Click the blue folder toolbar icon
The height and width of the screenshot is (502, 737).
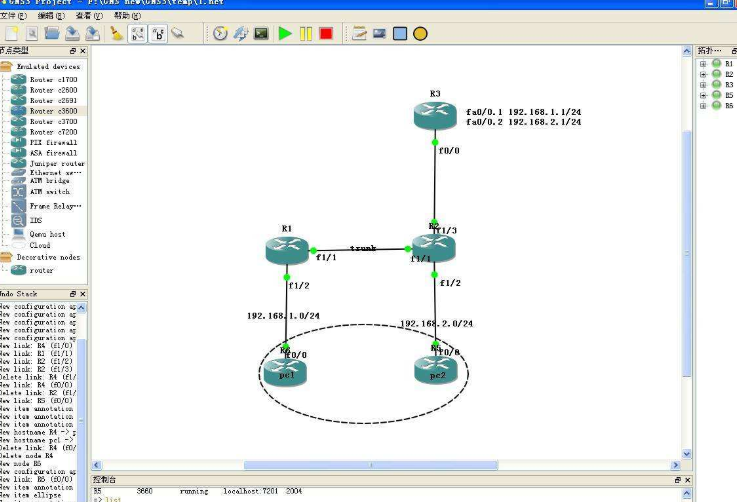click(52, 33)
